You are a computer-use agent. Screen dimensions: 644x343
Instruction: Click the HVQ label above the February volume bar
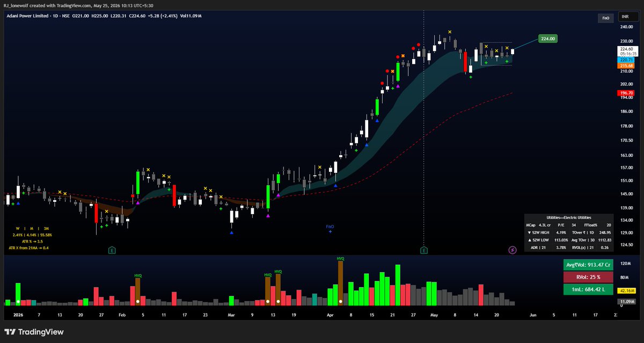(x=138, y=275)
